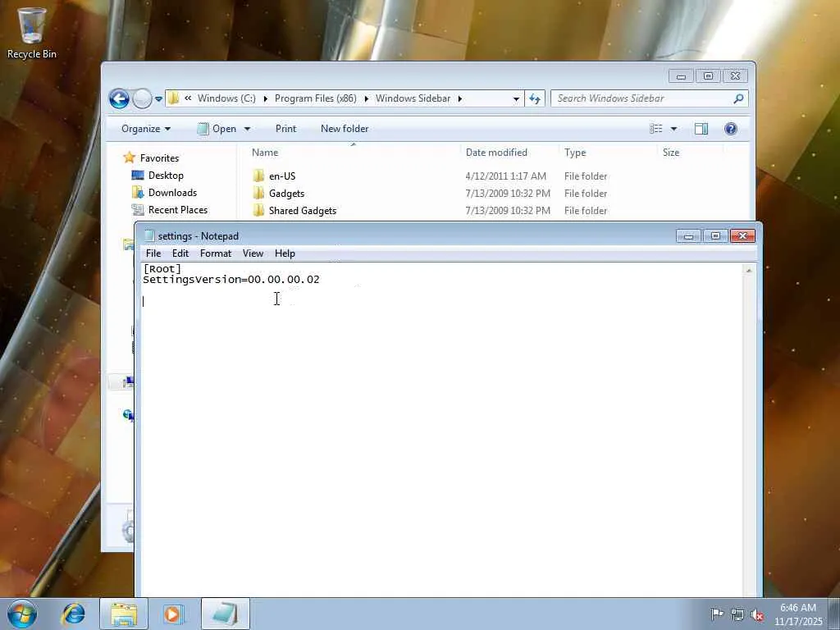The width and height of the screenshot is (840, 630).
Task: Open the Windows Start button
Action: (22, 614)
